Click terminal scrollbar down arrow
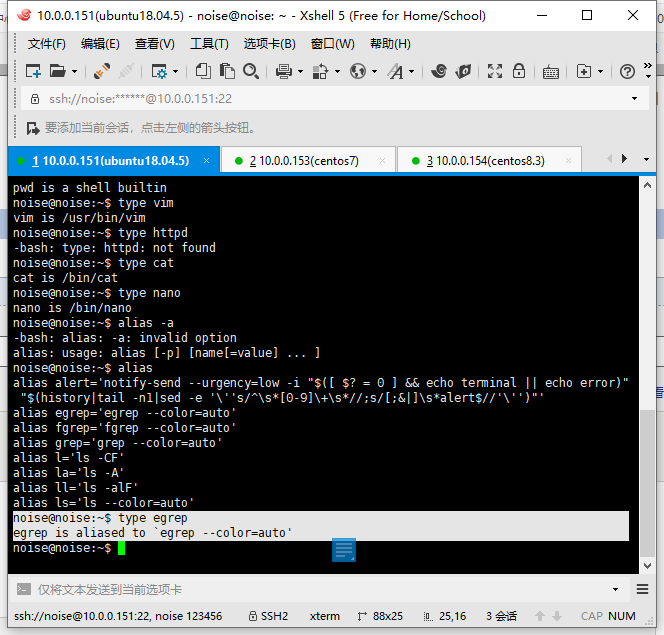This screenshot has width=664, height=635. pos(647,566)
